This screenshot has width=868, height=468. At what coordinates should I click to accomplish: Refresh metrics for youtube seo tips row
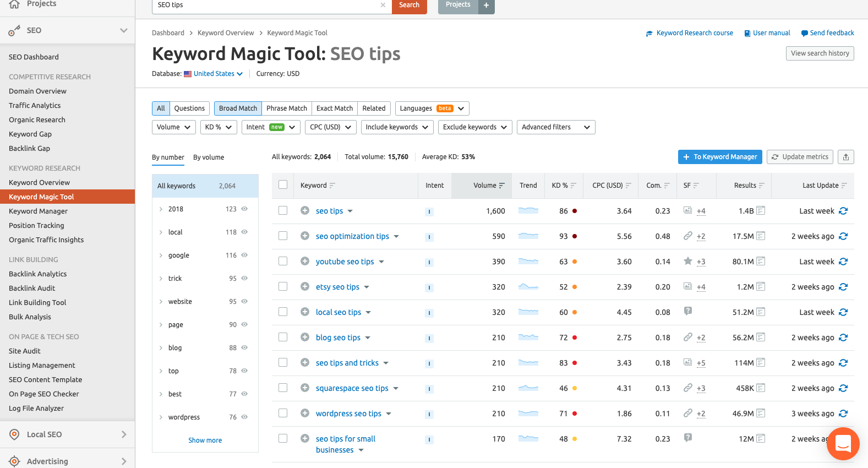click(843, 262)
